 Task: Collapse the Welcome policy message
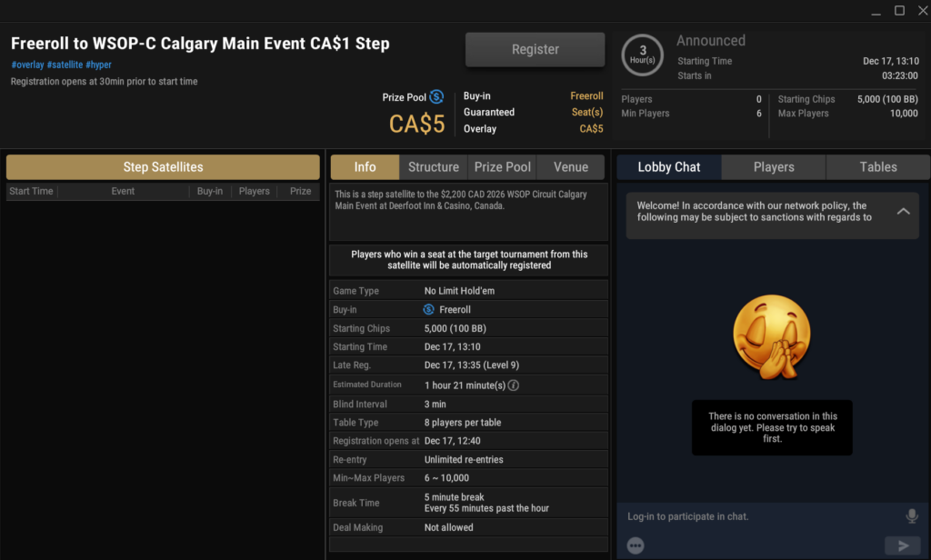(x=903, y=211)
